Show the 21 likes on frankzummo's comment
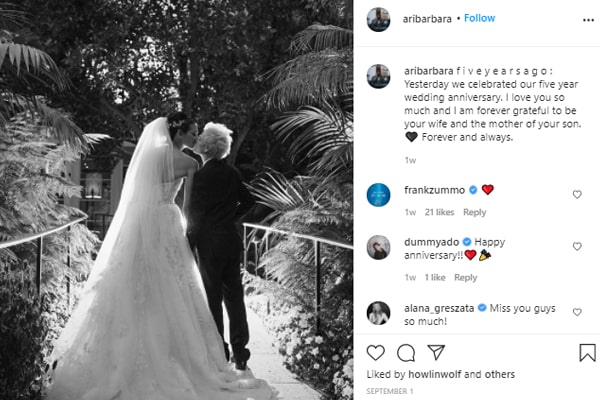600x400 pixels. (x=439, y=212)
